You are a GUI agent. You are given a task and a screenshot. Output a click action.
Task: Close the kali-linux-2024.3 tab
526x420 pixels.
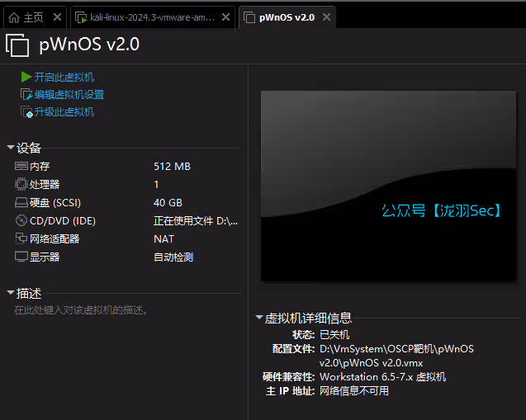225,17
